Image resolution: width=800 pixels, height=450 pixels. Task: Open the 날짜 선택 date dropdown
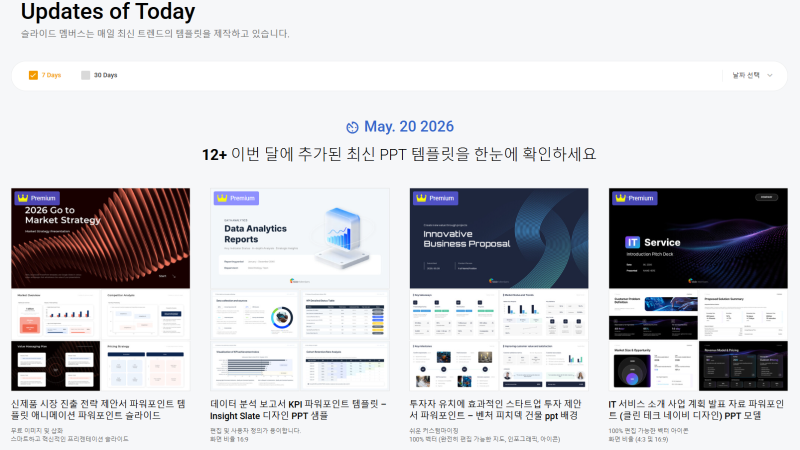click(753, 75)
